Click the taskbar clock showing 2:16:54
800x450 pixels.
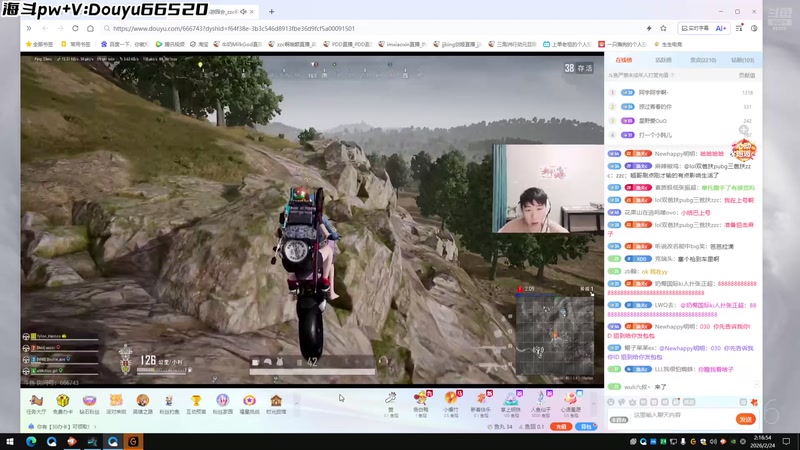pyautogui.click(x=765, y=441)
